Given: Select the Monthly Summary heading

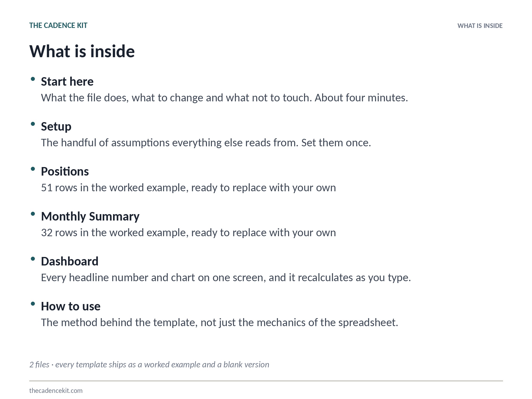Looking at the screenshot, I should [90, 217].
